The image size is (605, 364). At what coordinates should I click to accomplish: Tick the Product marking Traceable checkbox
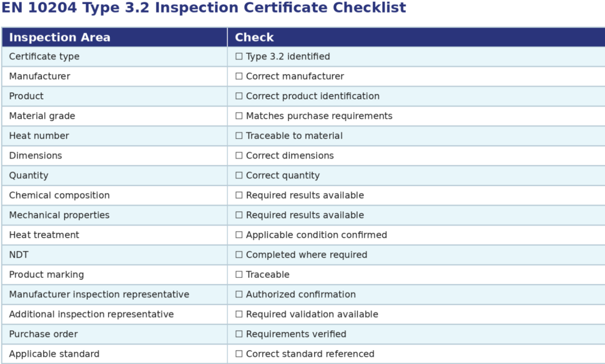(x=239, y=274)
